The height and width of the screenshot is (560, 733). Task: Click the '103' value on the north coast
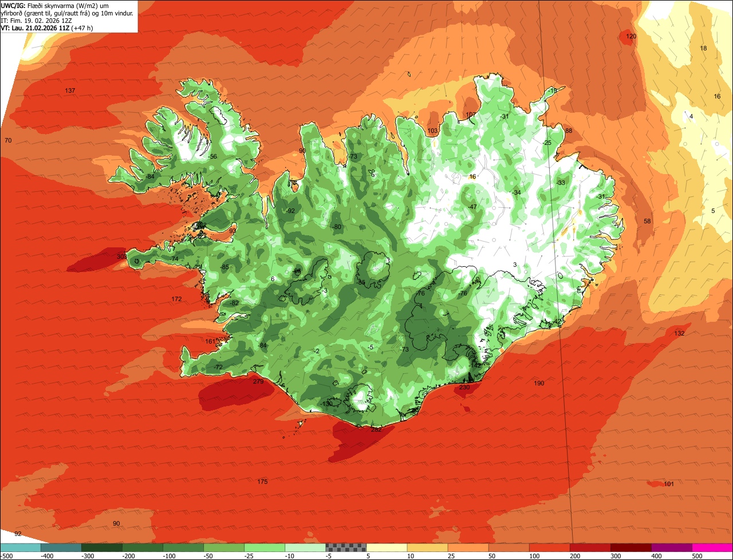tap(432, 131)
